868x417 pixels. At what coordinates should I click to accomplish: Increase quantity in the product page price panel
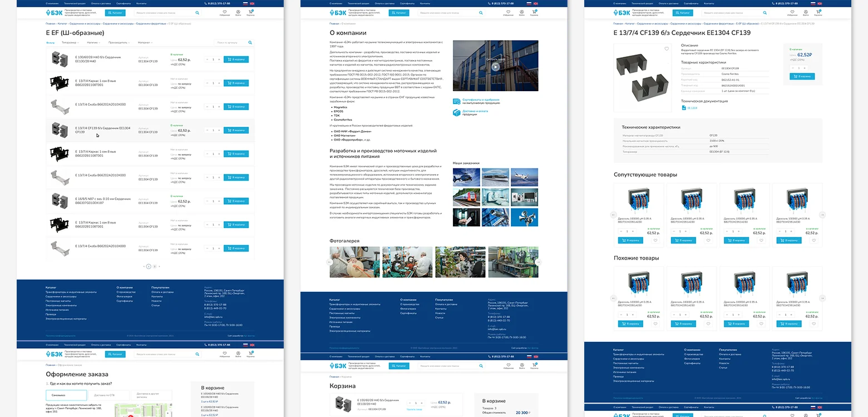tap(806, 68)
